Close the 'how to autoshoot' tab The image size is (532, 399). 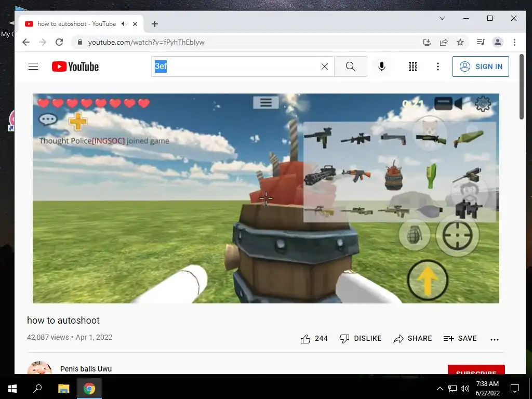click(x=135, y=24)
